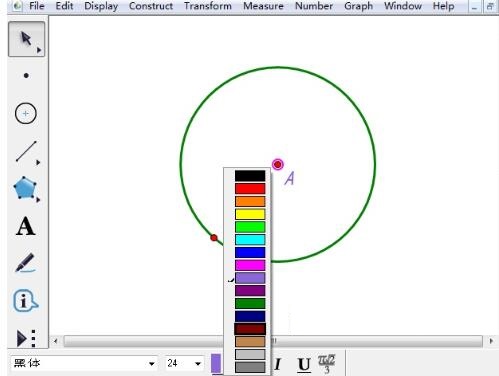The image size is (499, 376).
Task: Select the Compass circle tool
Action: [x=26, y=113]
